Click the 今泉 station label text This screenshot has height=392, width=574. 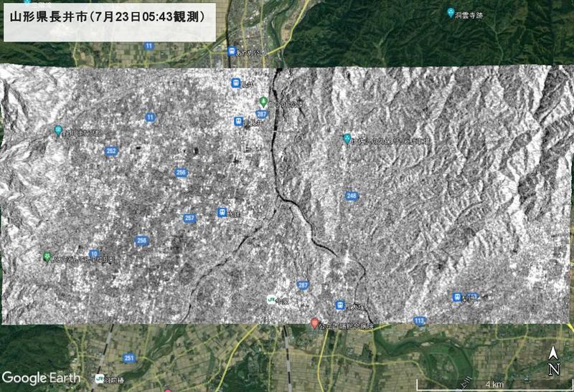coord(283,302)
